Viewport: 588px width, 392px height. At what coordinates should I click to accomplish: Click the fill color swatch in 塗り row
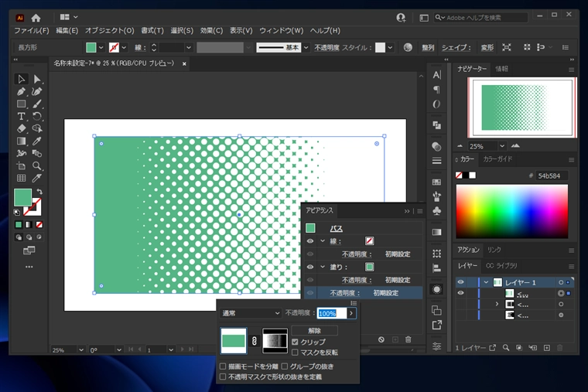pos(369,267)
